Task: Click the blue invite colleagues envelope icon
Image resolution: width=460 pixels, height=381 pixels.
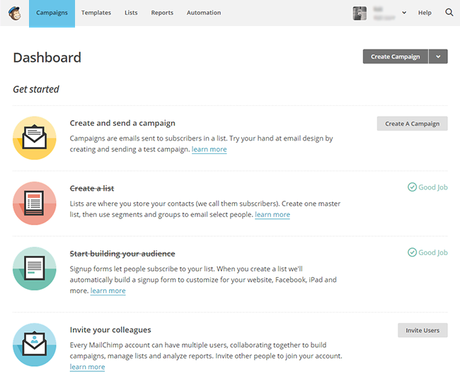Action: click(34, 345)
